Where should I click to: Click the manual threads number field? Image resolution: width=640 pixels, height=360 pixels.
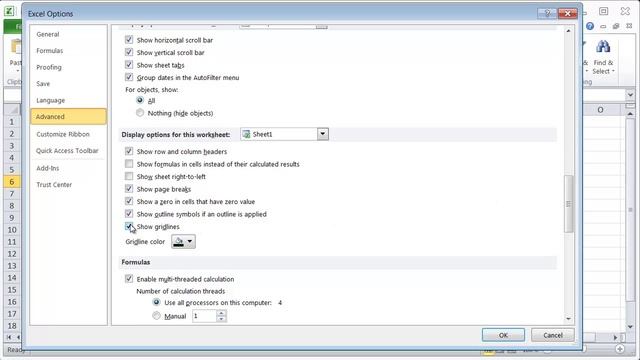[x=204, y=316]
